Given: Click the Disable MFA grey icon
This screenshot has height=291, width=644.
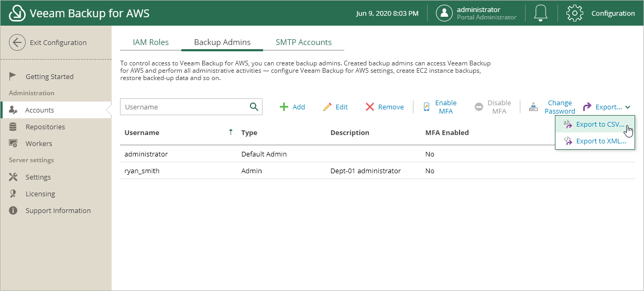Looking at the screenshot, I should click(x=479, y=107).
